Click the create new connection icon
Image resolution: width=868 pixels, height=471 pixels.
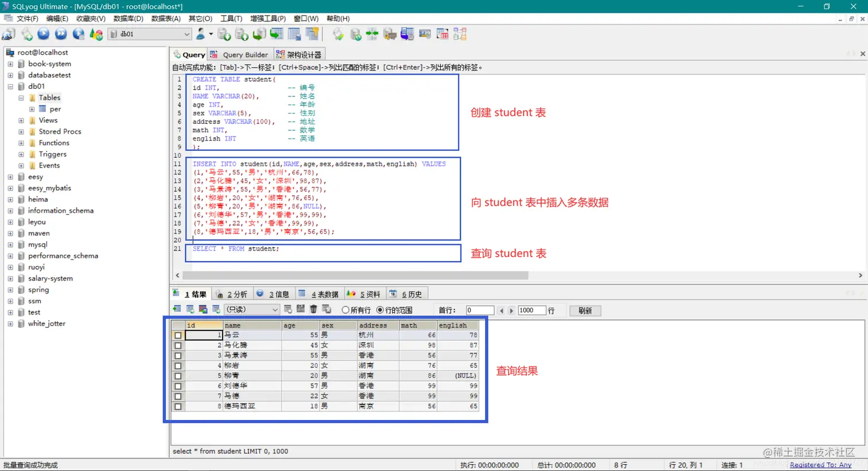point(9,34)
